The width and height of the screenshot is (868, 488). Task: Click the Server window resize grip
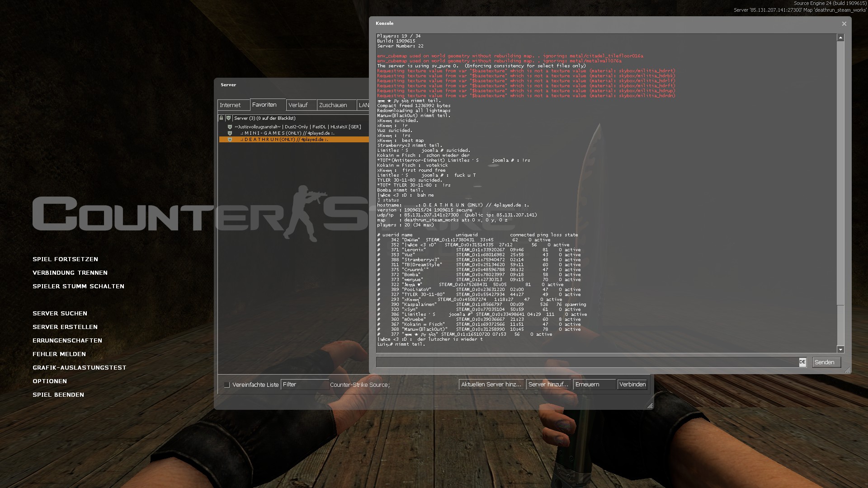(x=650, y=406)
